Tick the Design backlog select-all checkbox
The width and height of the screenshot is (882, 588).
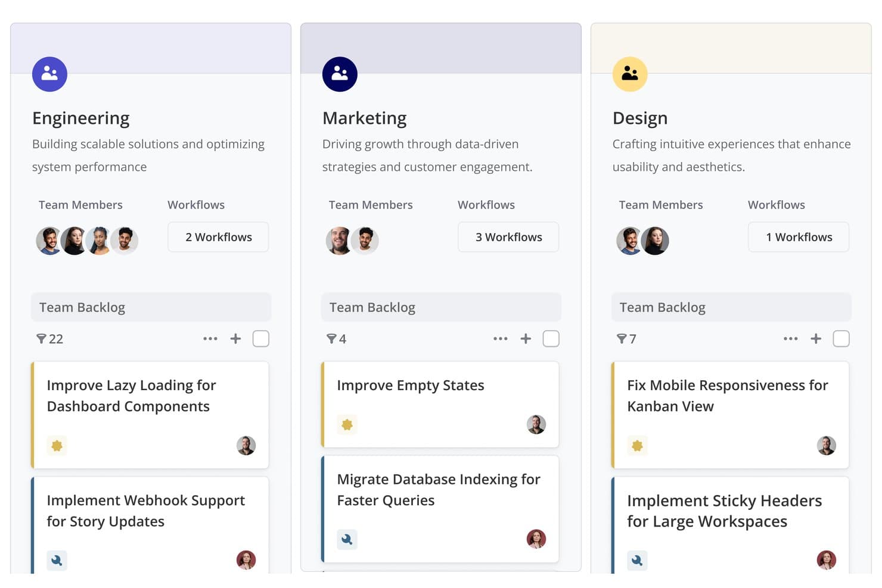coord(841,338)
